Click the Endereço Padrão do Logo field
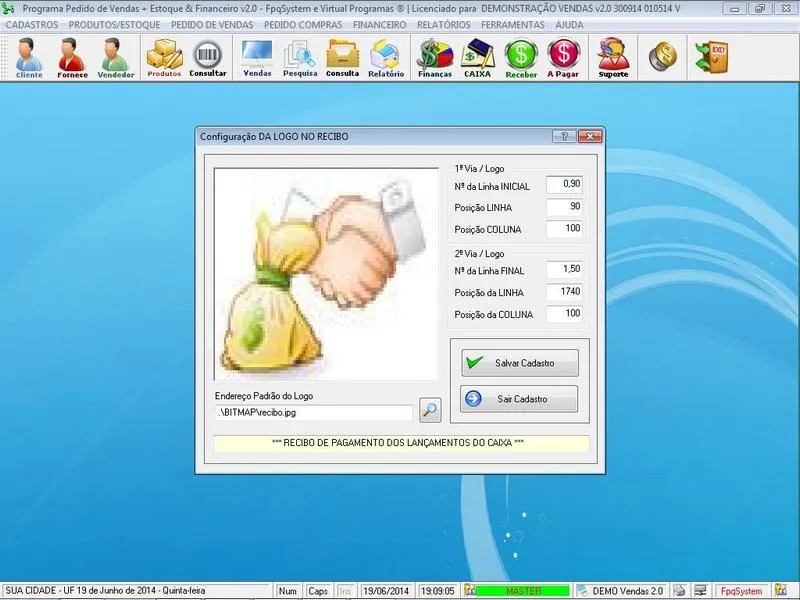This screenshot has height=600, width=800. [x=314, y=412]
